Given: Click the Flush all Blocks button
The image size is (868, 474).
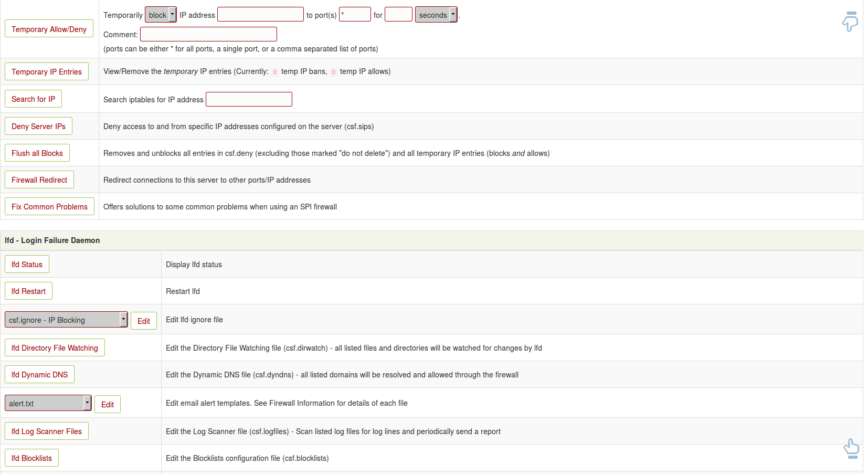Looking at the screenshot, I should 37,153.
